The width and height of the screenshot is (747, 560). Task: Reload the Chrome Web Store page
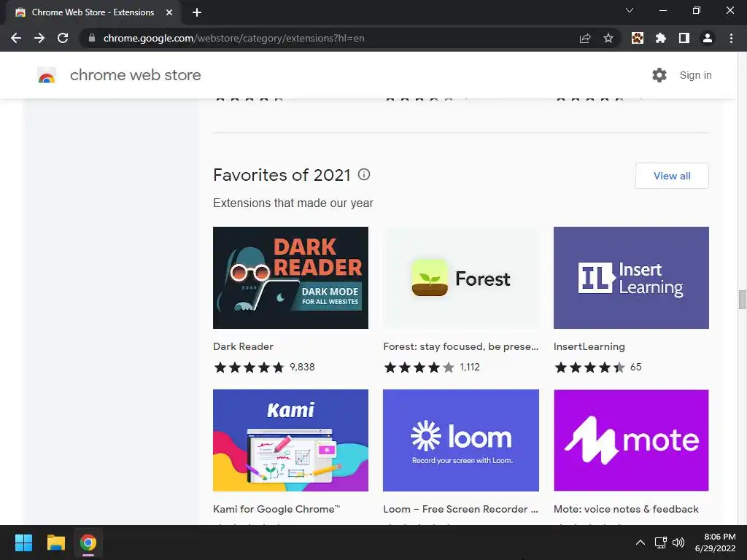tap(63, 38)
